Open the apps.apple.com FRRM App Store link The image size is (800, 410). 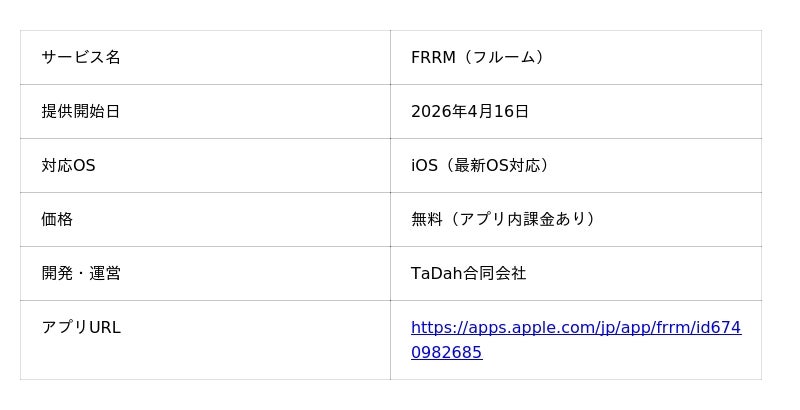click(x=575, y=328)
